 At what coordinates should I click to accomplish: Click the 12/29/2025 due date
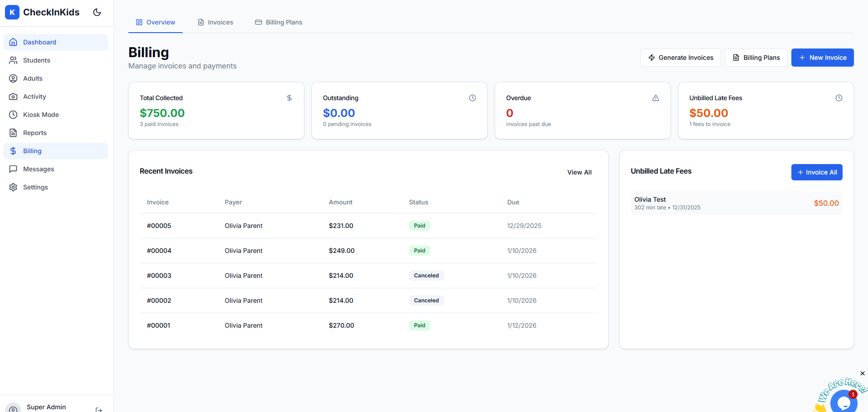click(524, 226)
